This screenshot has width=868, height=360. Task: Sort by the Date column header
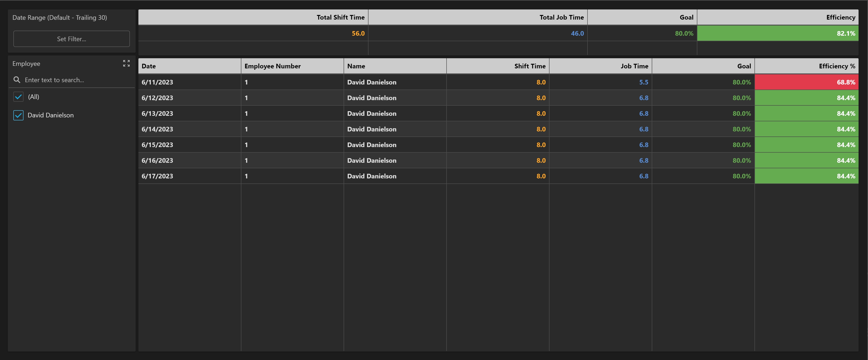(189, 66)
